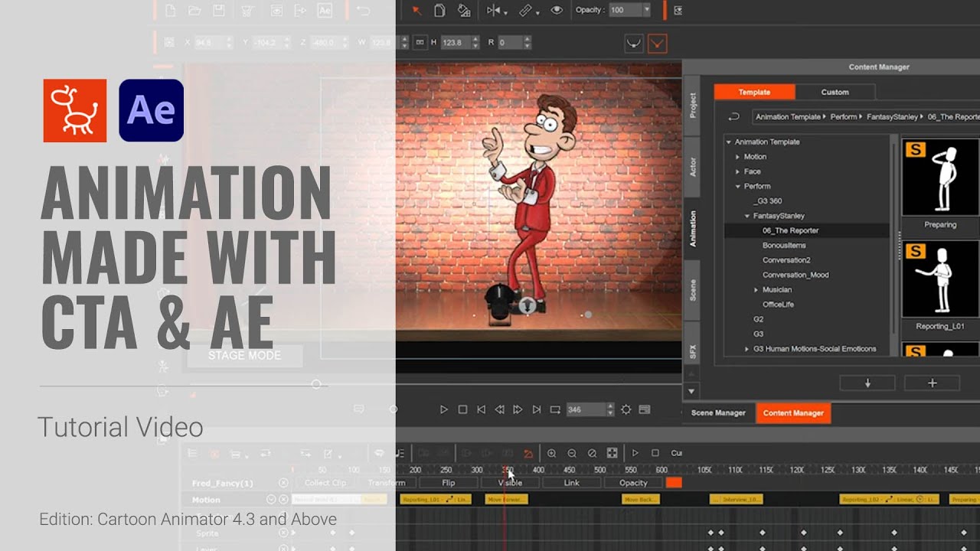Open the Scene Manager tab
Screen dimensions: 980x551
[x=718, y=413]
